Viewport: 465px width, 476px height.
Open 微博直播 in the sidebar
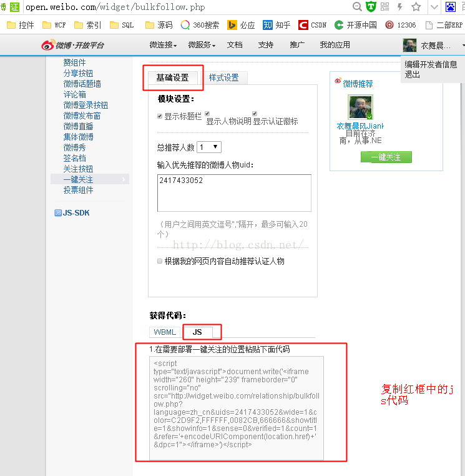point(78,126)
